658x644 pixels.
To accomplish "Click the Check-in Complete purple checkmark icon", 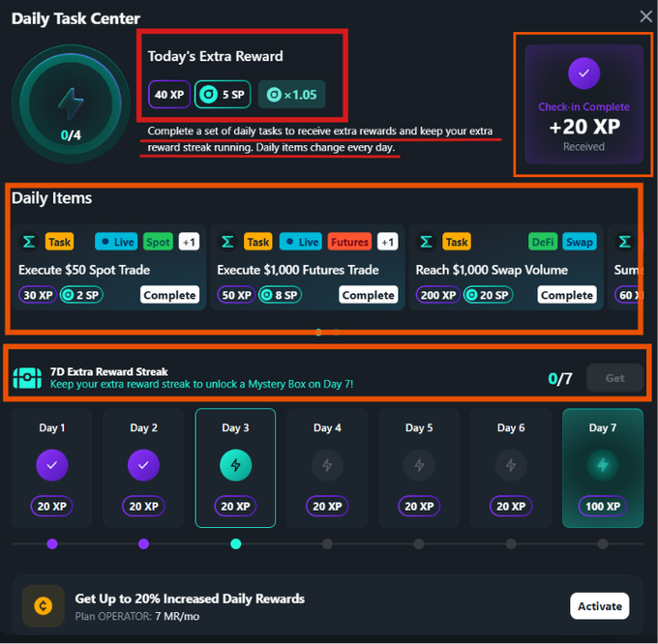I will (x=583, y=73).
